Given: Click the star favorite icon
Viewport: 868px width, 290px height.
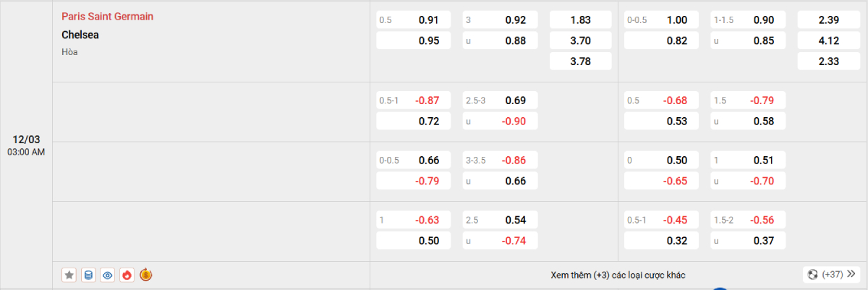Looking at the screenshot, I should pos(69,275).
